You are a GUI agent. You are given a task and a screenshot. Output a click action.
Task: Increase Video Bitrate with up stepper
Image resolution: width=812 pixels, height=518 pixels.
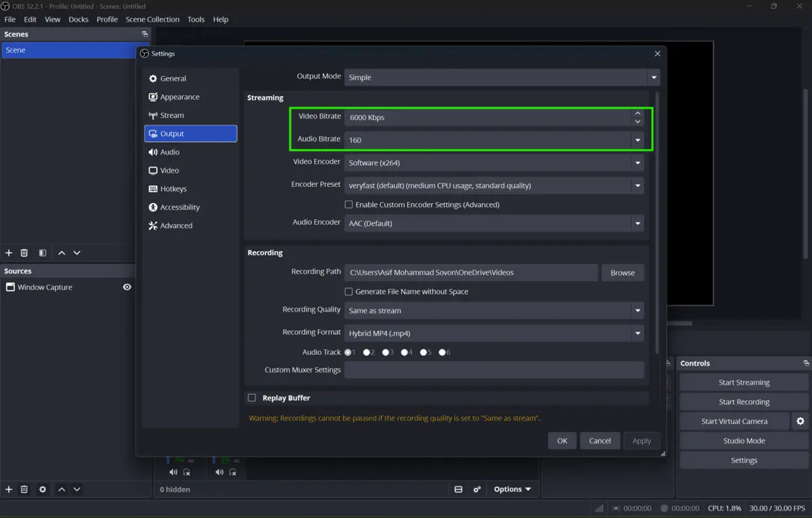tap(637, 114)
